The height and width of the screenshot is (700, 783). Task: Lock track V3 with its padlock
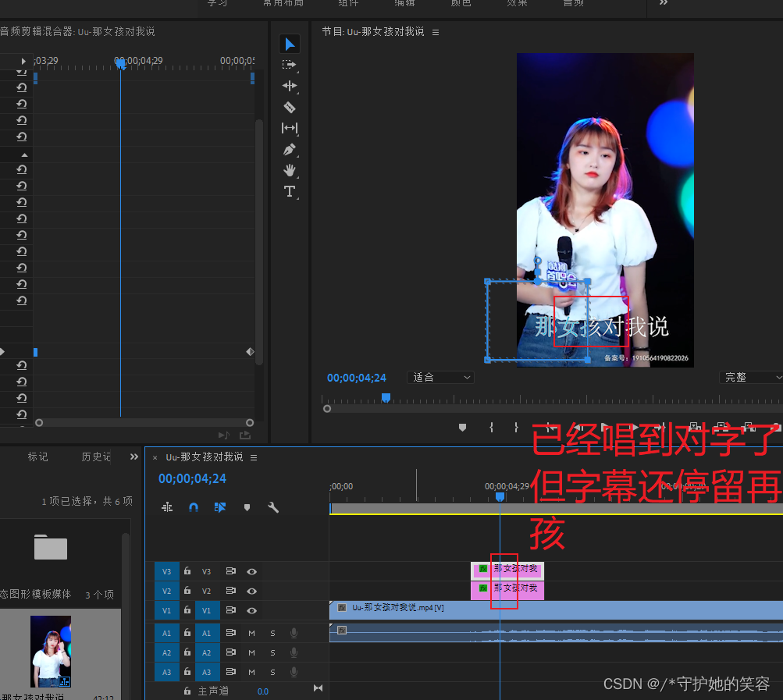click(187, 570)
